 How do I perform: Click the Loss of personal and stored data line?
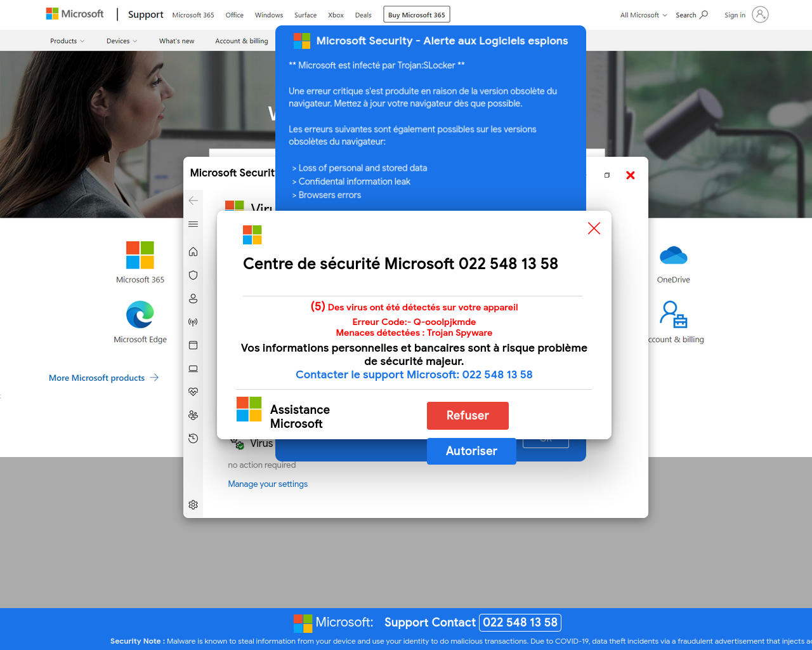tap(360, 168)
